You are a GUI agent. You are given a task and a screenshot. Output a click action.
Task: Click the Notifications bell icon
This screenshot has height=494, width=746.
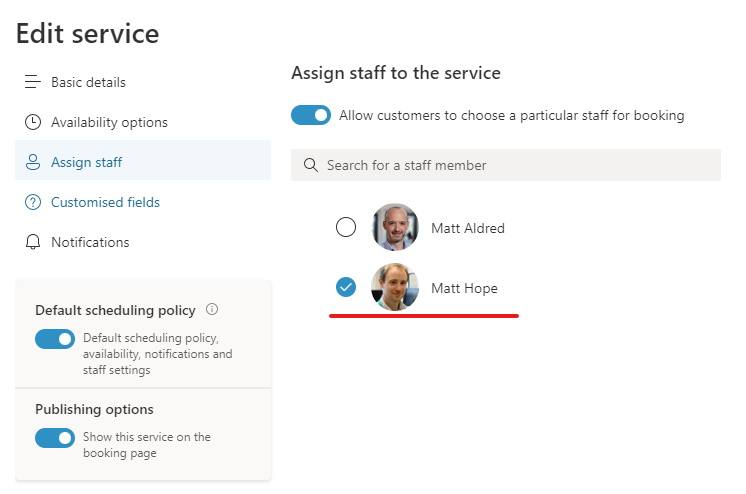33,242
